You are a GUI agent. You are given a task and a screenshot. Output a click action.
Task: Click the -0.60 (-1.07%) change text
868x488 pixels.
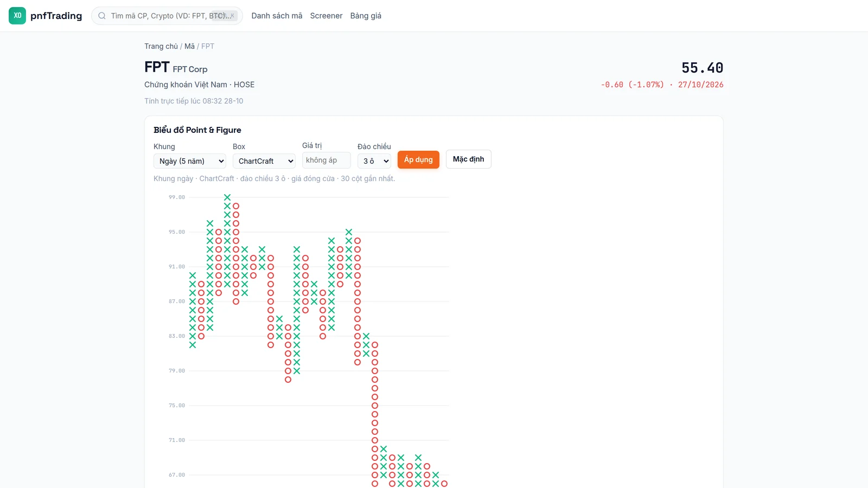[632, 85]
